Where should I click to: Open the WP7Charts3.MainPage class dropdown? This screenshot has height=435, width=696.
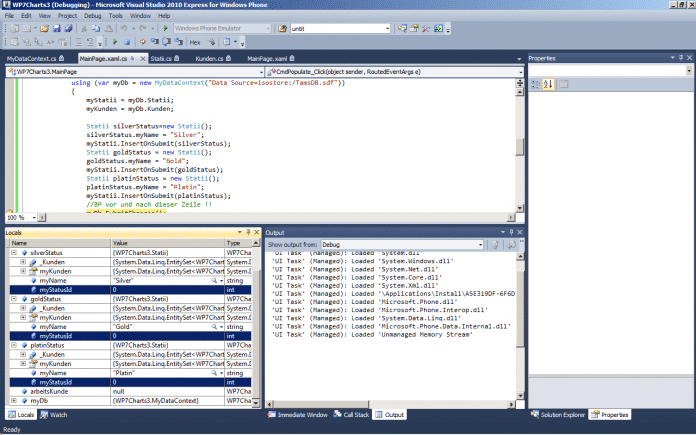click(x=135, y=71)
